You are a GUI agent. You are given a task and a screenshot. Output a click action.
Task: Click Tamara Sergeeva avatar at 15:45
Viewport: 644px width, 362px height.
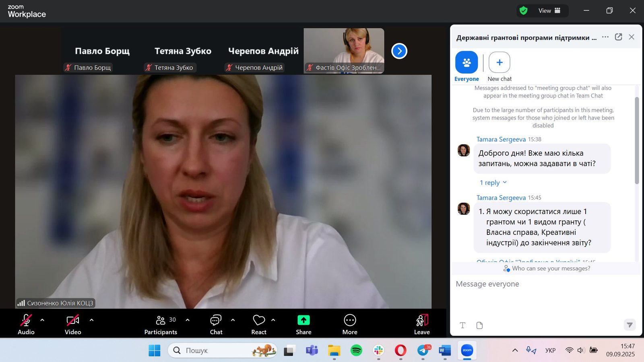(x=464, y=208)
